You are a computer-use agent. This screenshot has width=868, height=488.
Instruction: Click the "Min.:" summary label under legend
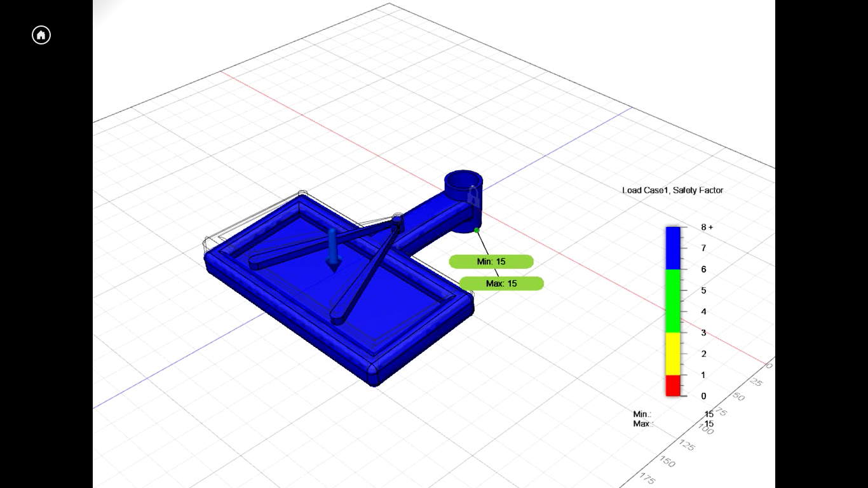642,414
